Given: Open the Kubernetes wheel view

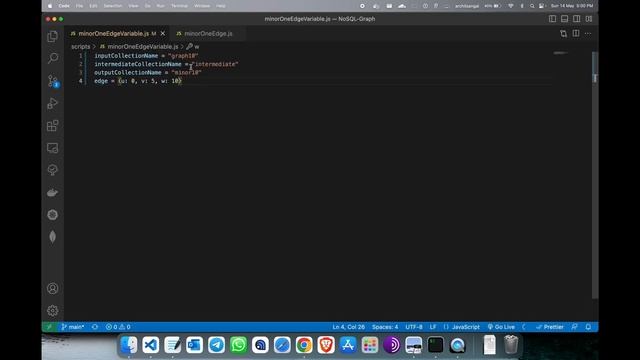Looking at the screenshot, I should [x=53, y=215].
